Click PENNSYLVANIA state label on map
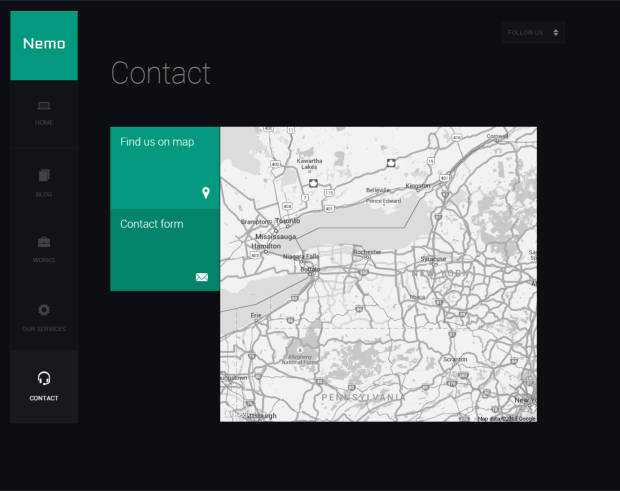 363,397
